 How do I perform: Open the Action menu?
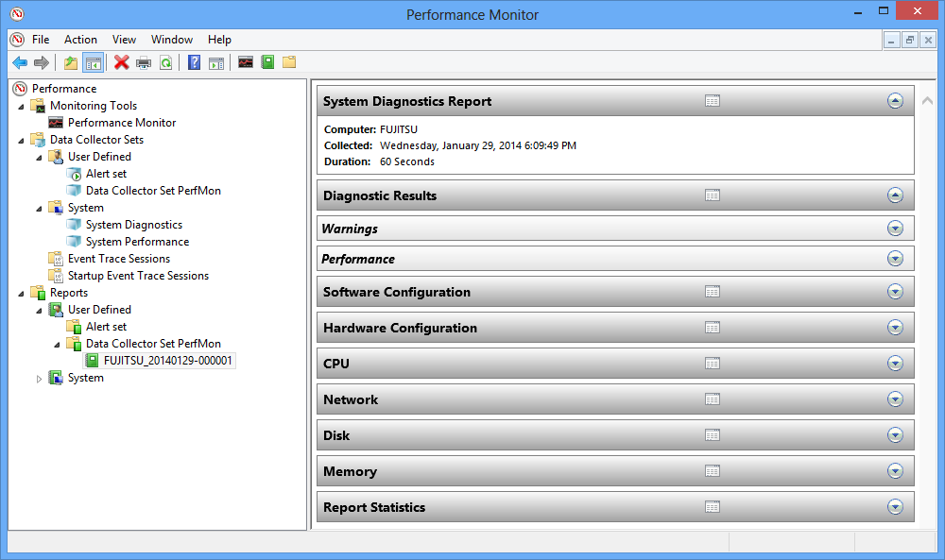coord(80,40)
